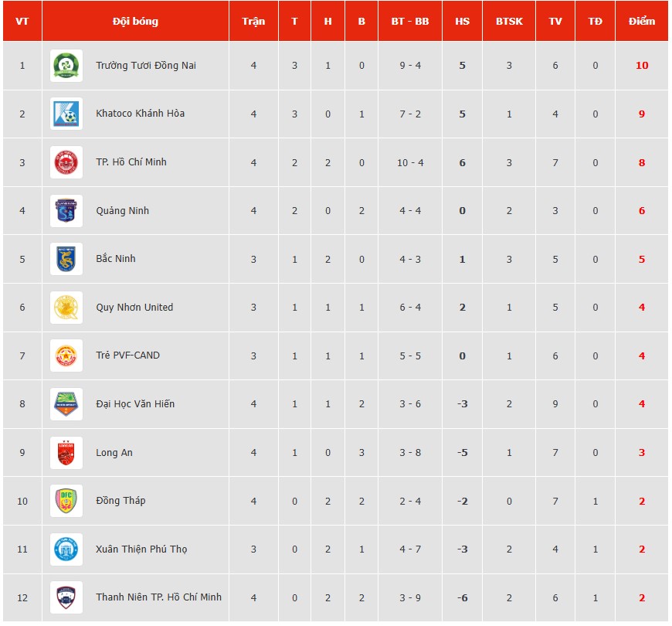Click the Đồng Tháp team crest
Viewport: 672px width, 626px height.
[x=66, y=501]
